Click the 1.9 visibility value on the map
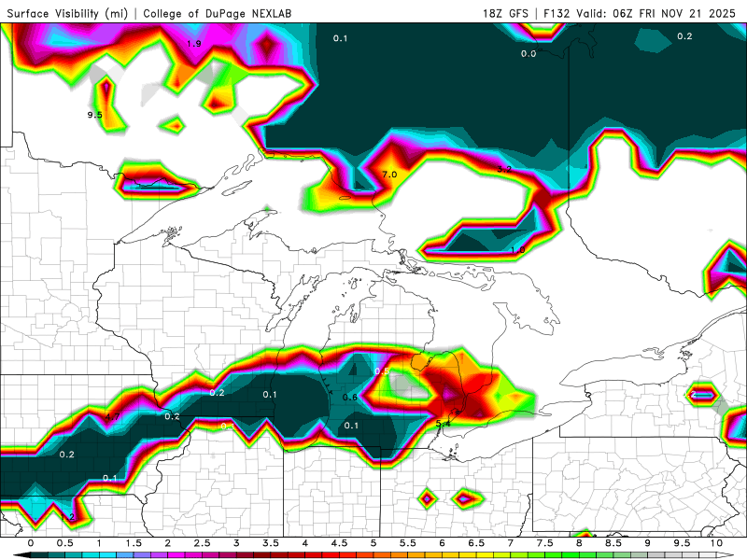The width and height of the screenshot is (747, 560). click(x=194, y=44)
